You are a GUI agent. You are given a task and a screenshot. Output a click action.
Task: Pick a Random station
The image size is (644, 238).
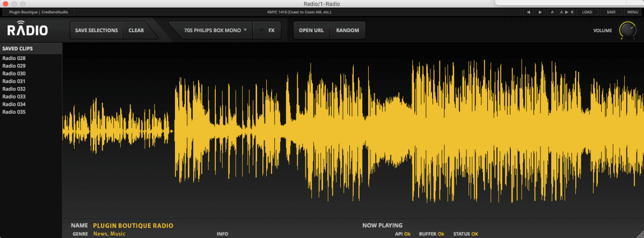pyautogui.click(x=347, y=31)
